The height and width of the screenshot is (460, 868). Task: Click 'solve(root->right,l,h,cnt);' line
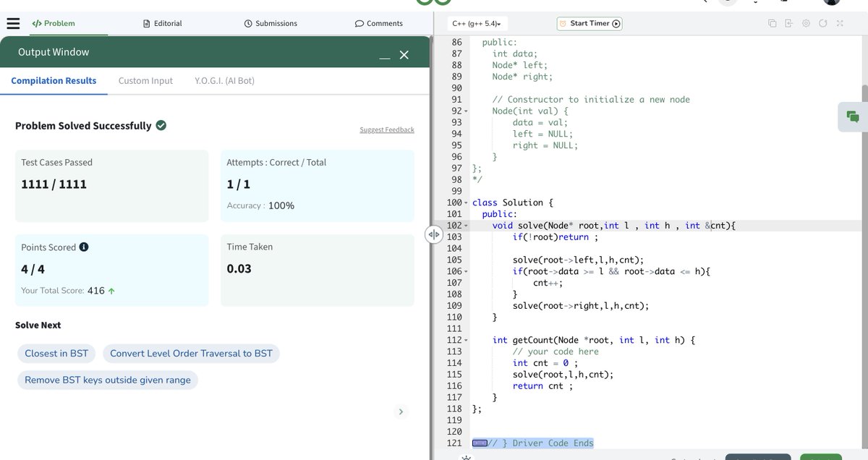(x=581, y=306)
